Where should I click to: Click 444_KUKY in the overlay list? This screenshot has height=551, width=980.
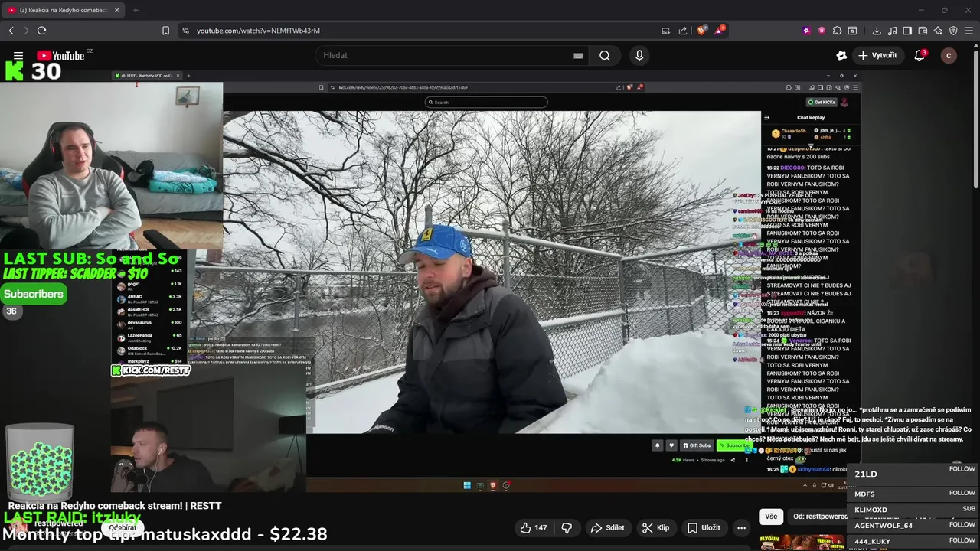pyautogui.click(x=872, y=542)
